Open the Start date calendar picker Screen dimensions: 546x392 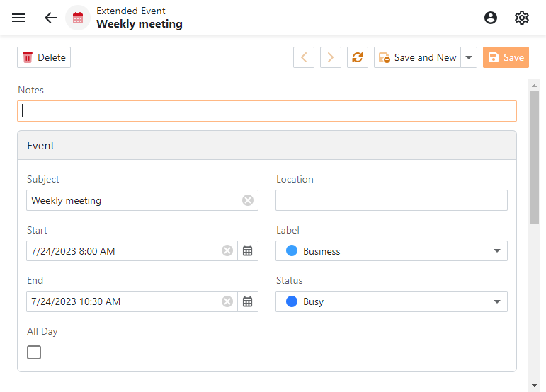[x=248, y=250]
